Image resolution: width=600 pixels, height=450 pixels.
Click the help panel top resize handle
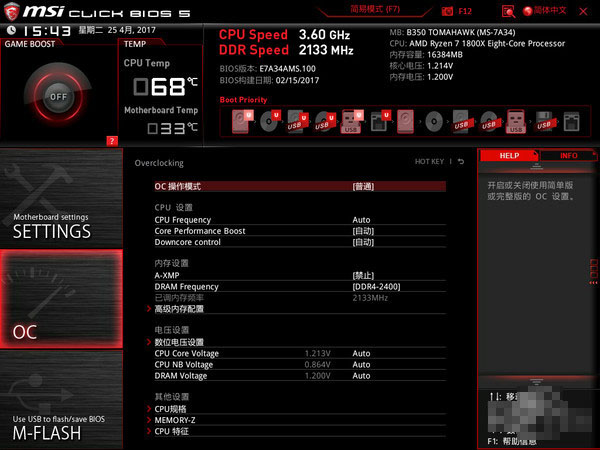pos(536,166)
